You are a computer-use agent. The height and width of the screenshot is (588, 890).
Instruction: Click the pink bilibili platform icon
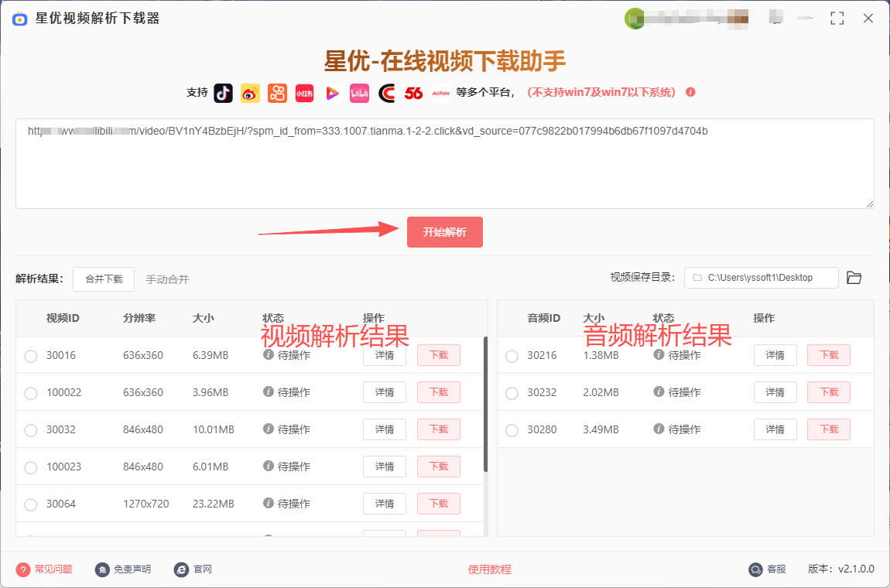pyautogui.click(x=359, y=93)
